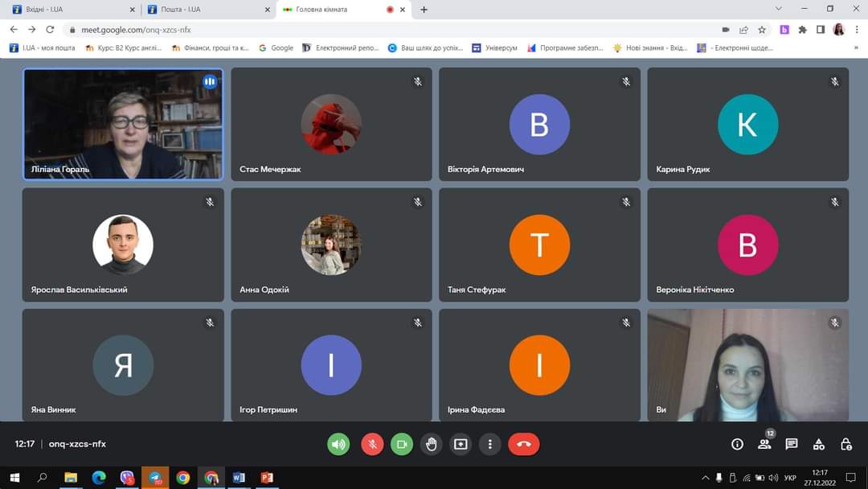This screenshot has height=489, width=868.
Task: Open the in-call chat panel
Action: tap(792, 444)
